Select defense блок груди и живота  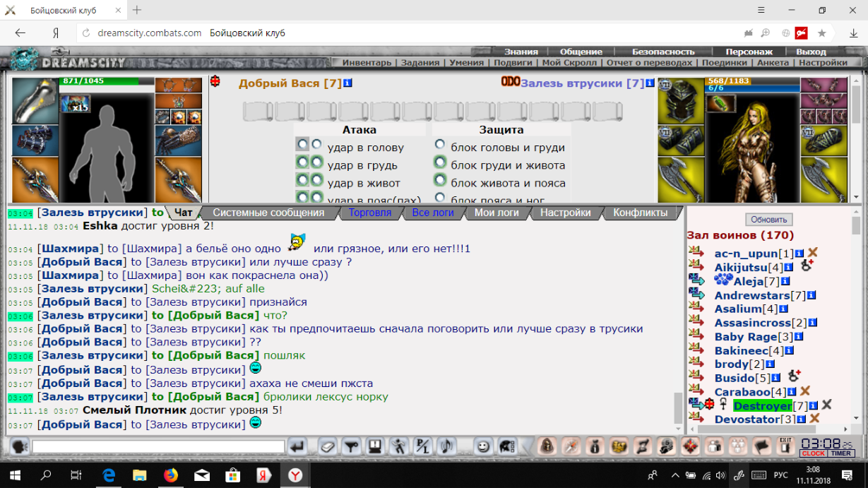(440, 162)
